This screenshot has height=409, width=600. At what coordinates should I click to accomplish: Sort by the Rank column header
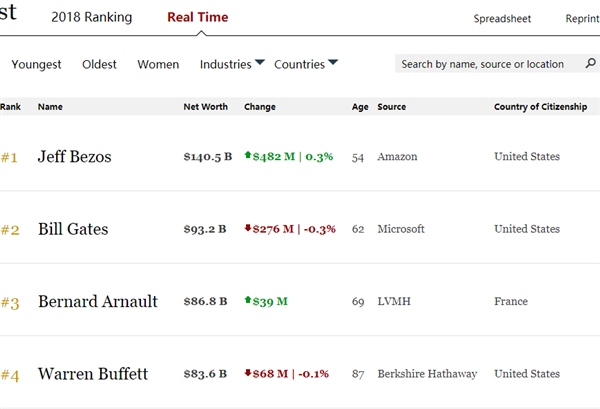point(10,107)
